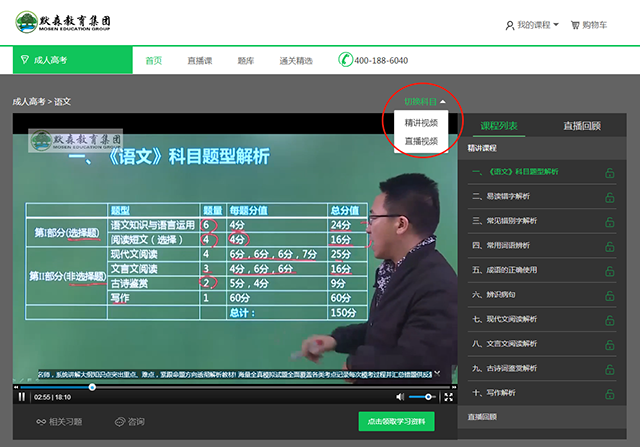640x447 pixels.
Task: Click unlock icon for 辨识病句 lesson
Action: click(x=610, y=296)
